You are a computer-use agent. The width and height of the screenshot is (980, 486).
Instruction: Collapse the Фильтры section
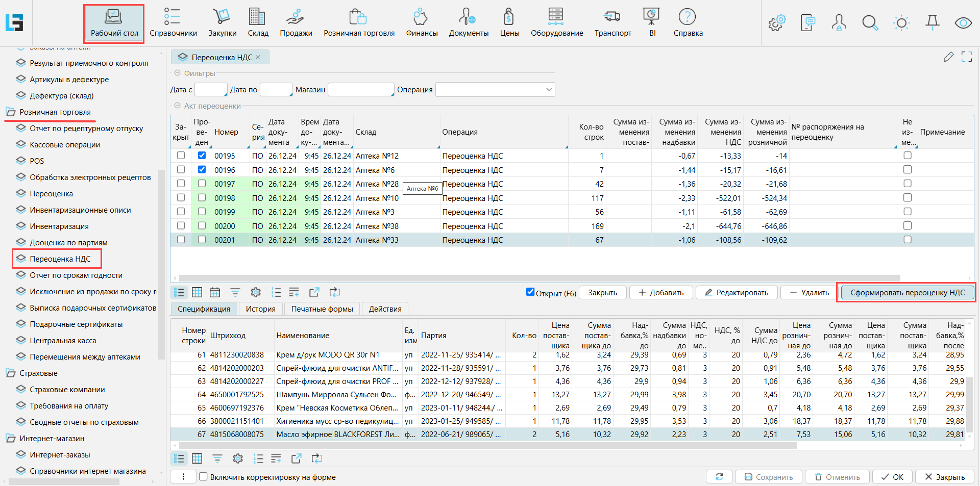178,73
